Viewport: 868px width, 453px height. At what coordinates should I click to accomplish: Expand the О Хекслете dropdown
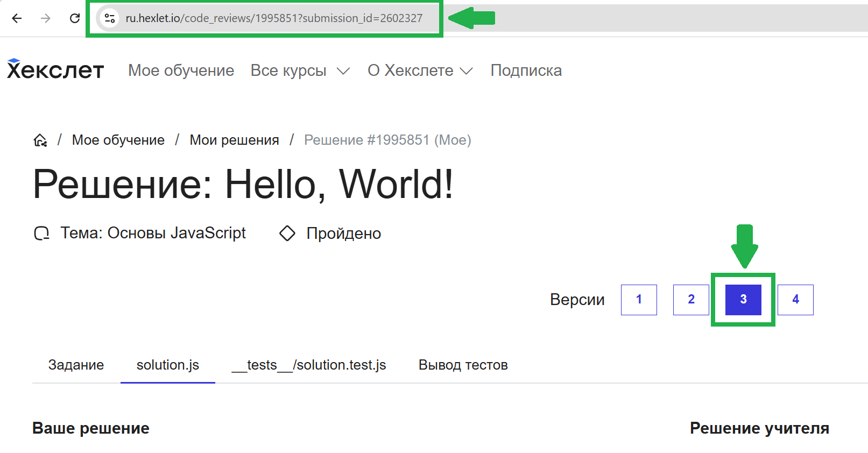point(420,70)
